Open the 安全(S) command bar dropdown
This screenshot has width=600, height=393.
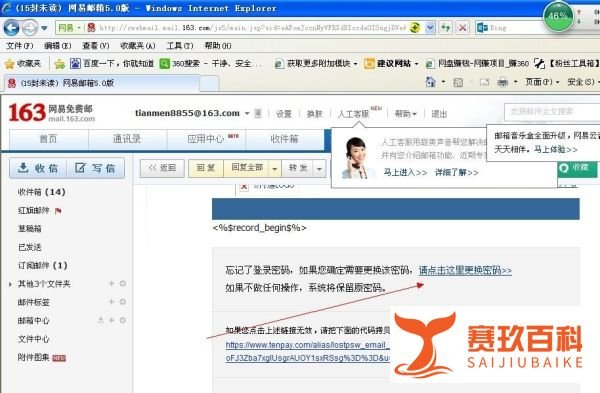(x=583, y=82)
